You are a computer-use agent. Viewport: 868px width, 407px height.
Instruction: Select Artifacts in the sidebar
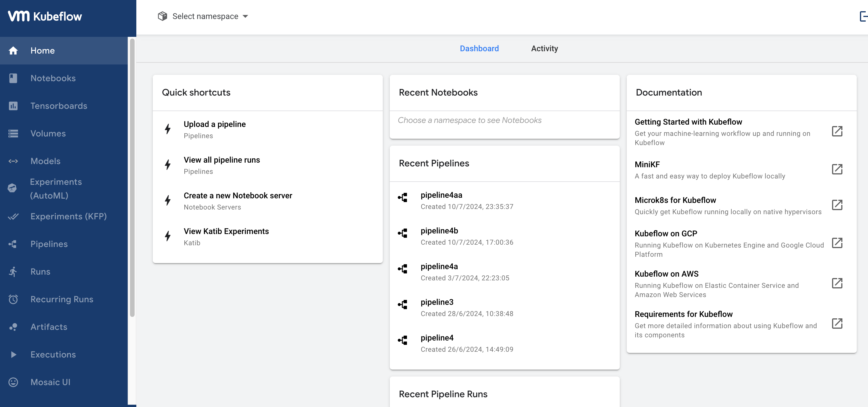point(64,327)
